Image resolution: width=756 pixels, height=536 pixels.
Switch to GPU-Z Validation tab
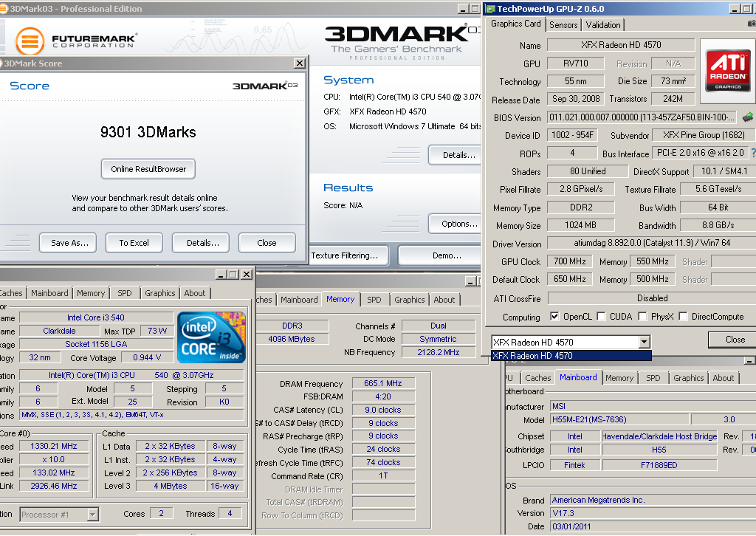pyautogui.click(x=603, y=24)
